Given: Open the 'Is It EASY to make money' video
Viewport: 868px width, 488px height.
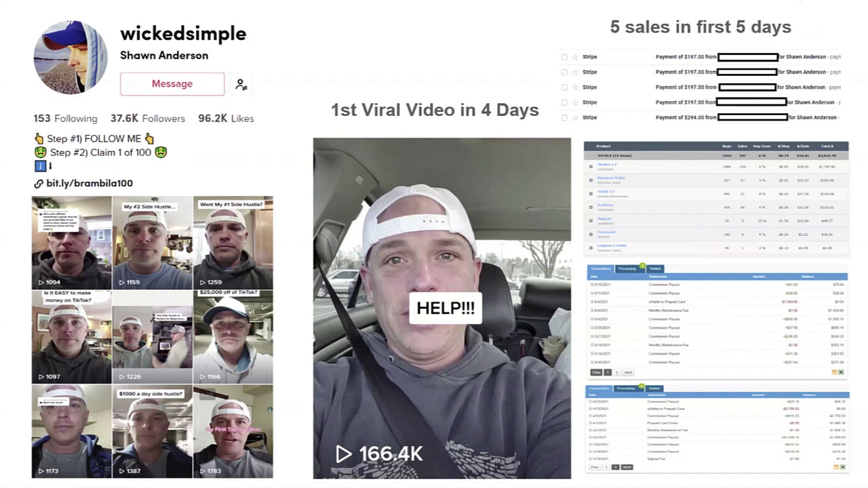Looking at the screenshot, I should [71, 337].
